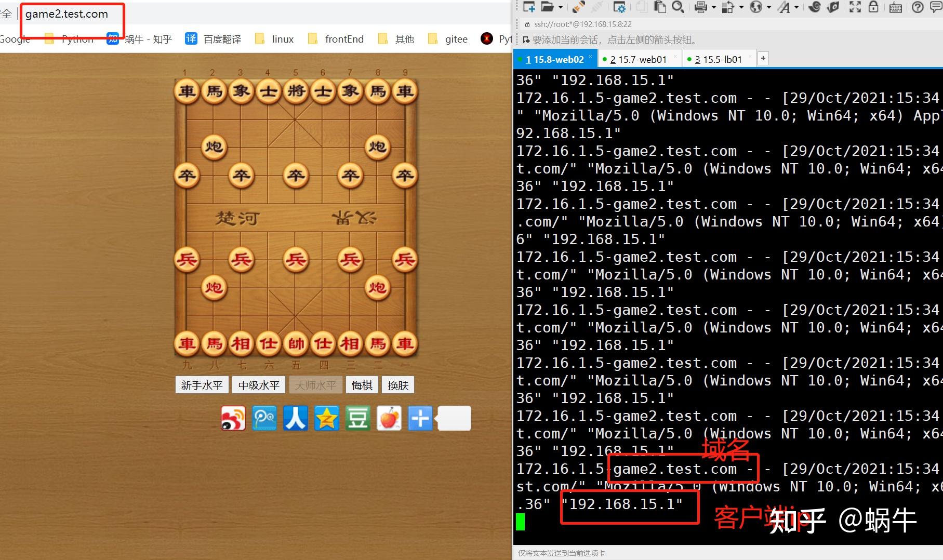
Task: Expand the color scheme dropdown arrow
Action: pyautogui.click(x=741, y=7)
